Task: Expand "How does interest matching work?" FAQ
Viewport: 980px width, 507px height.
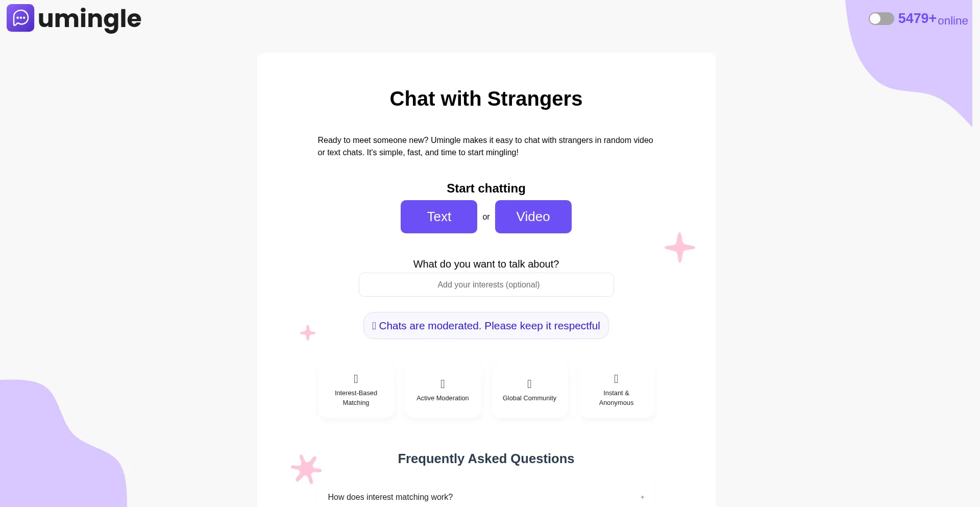Action: pos(390,497)
